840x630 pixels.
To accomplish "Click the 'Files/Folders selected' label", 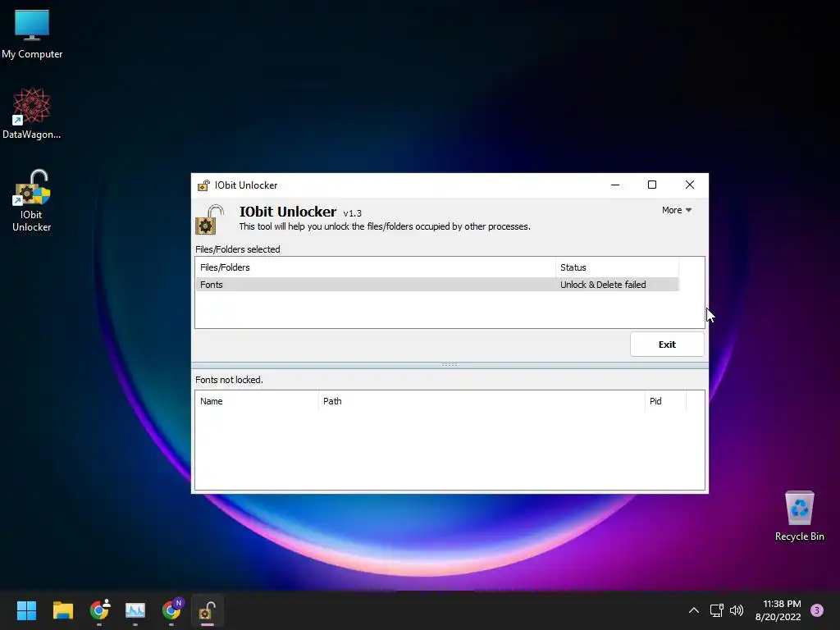I will (238, 249).
